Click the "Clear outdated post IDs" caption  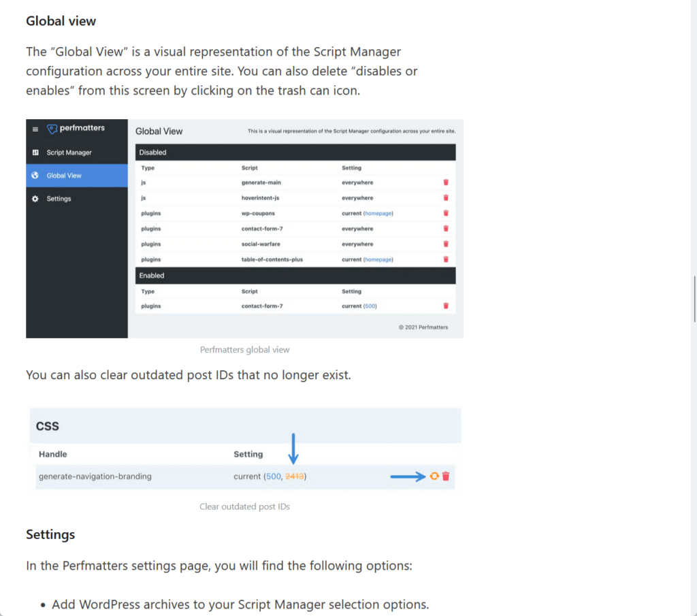[244, 506]
